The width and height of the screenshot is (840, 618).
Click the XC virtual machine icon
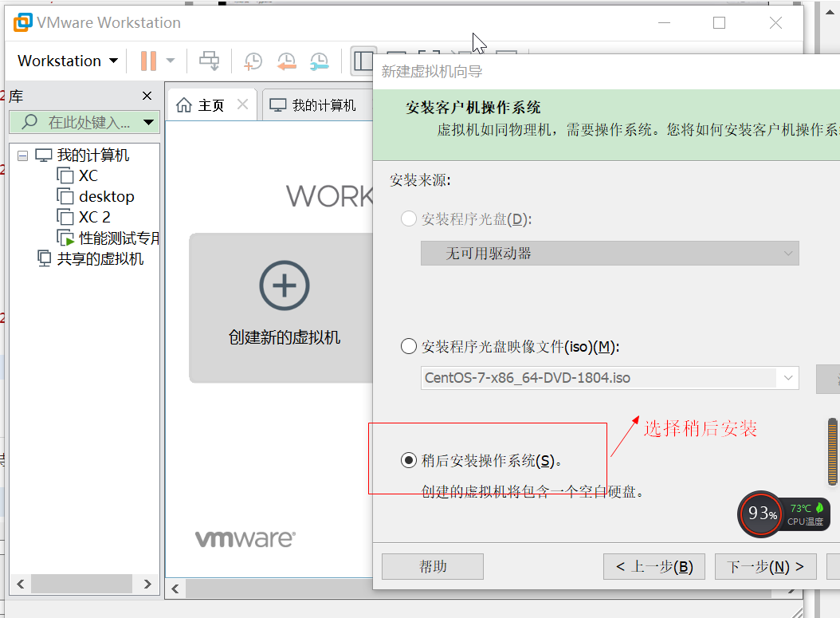[x=65, y=175]
